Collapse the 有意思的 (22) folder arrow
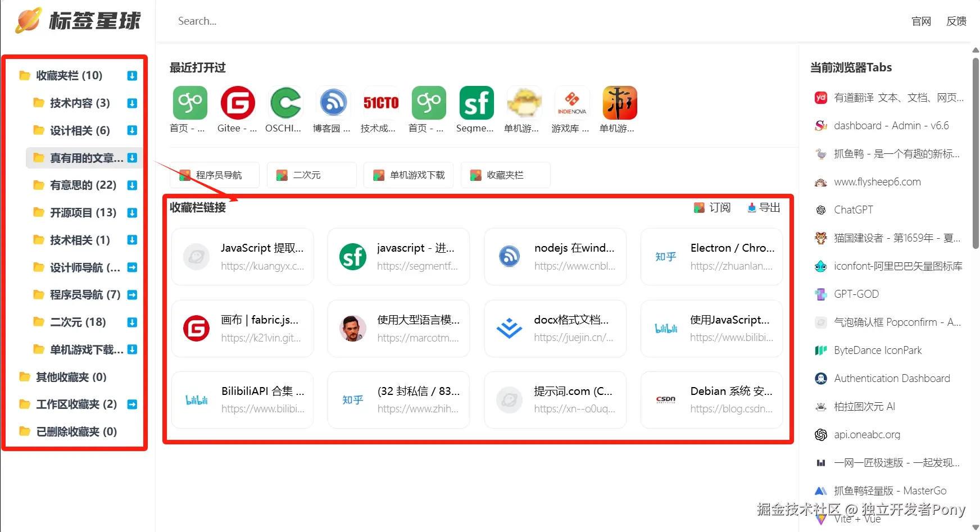This screenshot has height=532, width=980. (132, 185)
